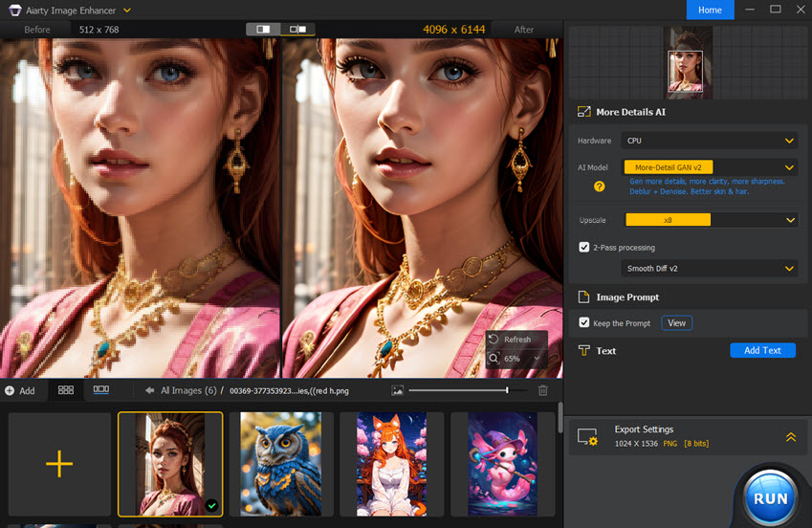
Task: Disable 2-Pass processing checkbox
Action: click(584, 247)
